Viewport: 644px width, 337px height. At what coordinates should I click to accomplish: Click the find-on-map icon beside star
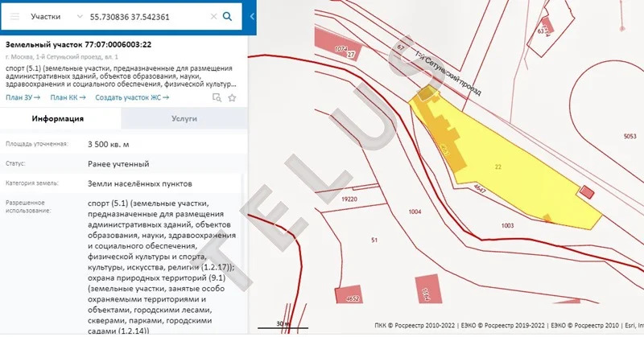point(217,97)
